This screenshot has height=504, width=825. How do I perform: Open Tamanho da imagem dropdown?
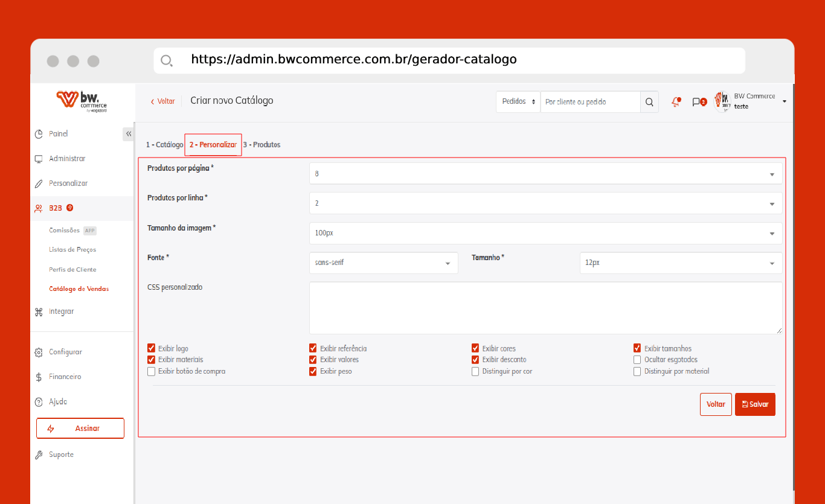(x=545, y=233)
